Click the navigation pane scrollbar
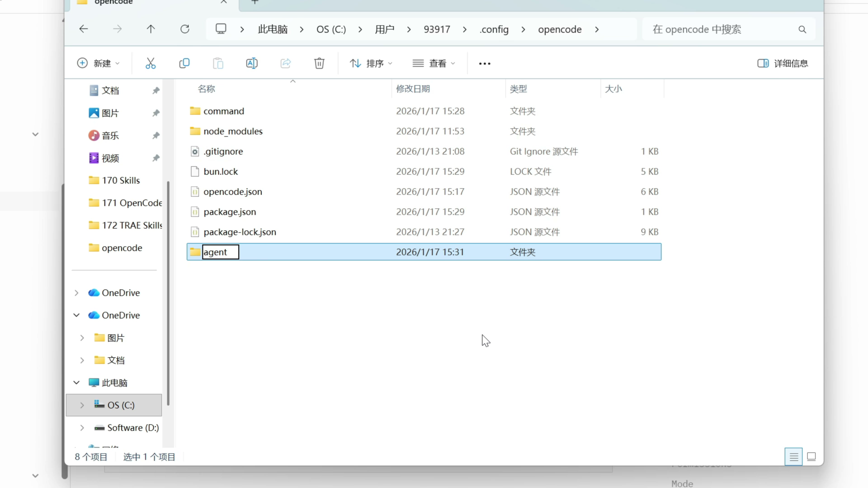Image resolution: width=868 pixels, height=488 pixels. pyautogui.click(x=168, y=293)
